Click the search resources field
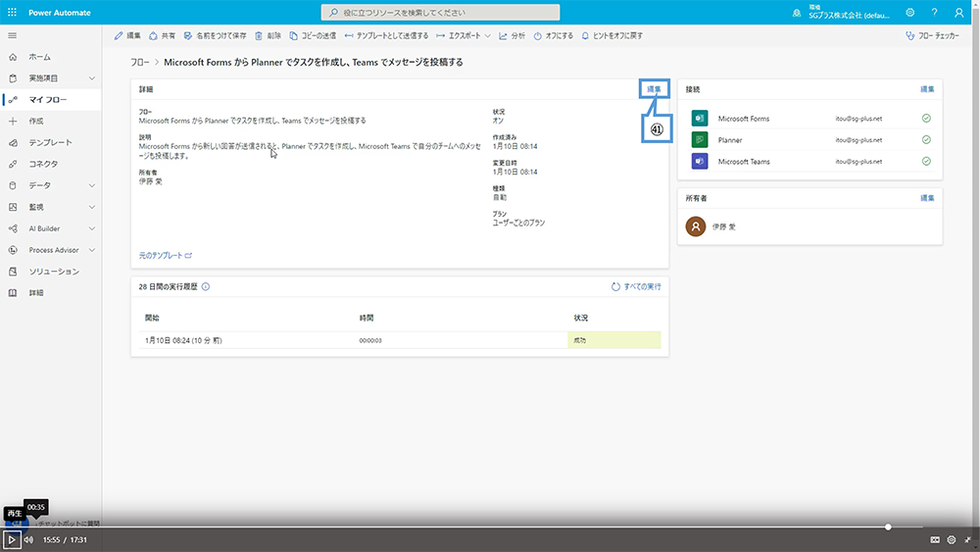Image resolution: width=980 pixels, height=552 pixels. click(440, 13)
